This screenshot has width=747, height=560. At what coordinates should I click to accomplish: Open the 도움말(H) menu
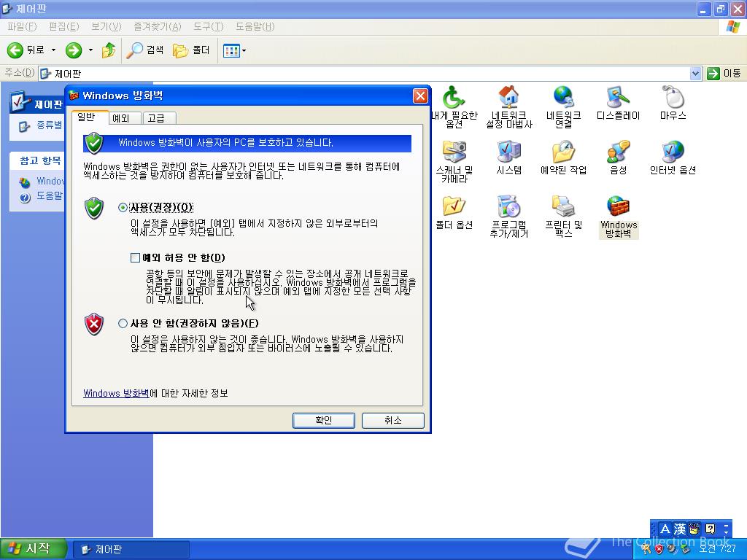point(255,27)
